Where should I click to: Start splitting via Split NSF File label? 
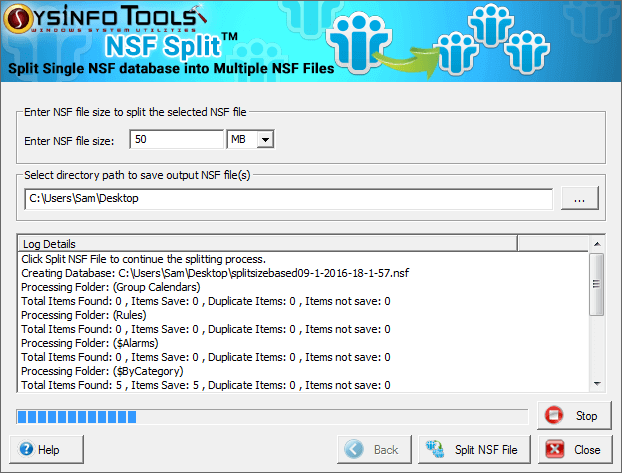486,450
